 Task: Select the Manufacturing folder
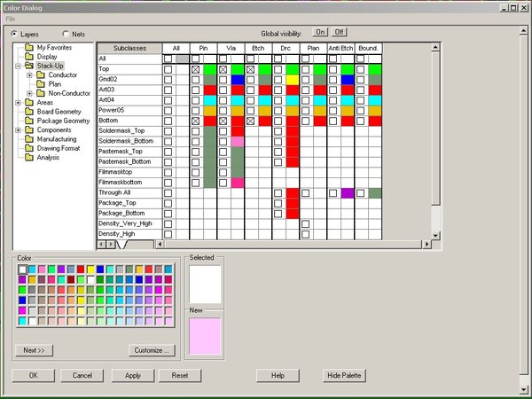tap(57, 139)
